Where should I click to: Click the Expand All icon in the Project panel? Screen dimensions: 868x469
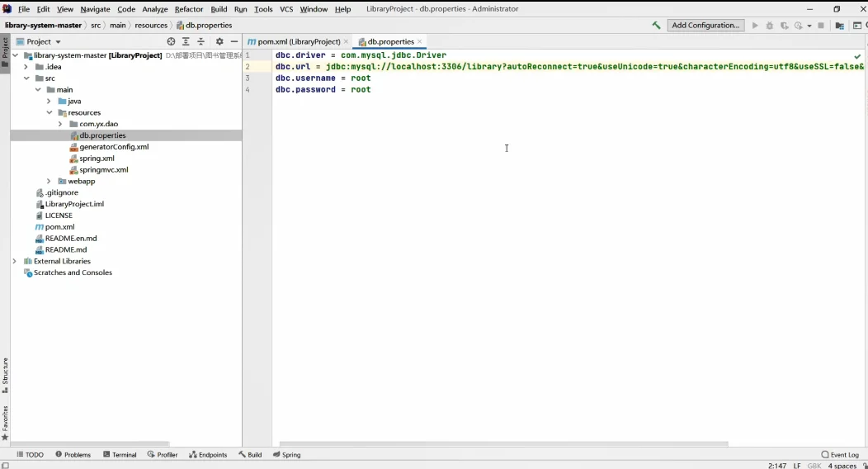tap(186, 41)
